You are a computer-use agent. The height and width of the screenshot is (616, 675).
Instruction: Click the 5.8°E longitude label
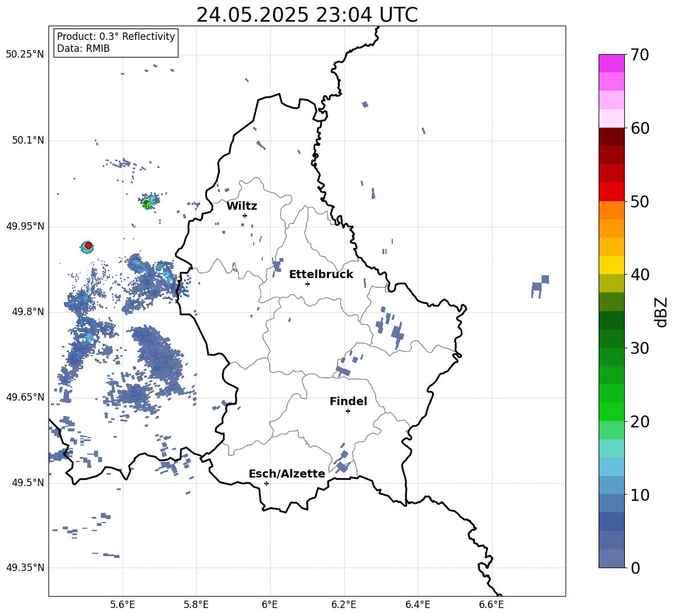[196, 605]
